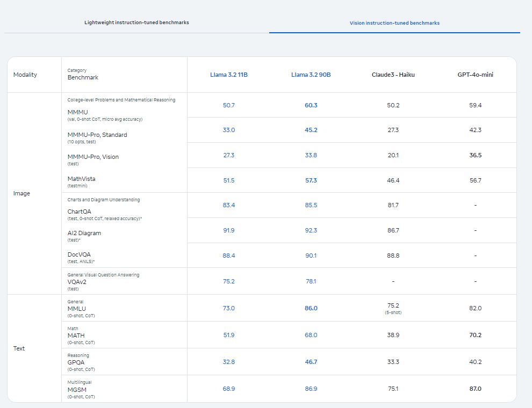Click the ChartQA benchmark name
The height and width of the screenshot is (408, 532).
pos(80,212)
